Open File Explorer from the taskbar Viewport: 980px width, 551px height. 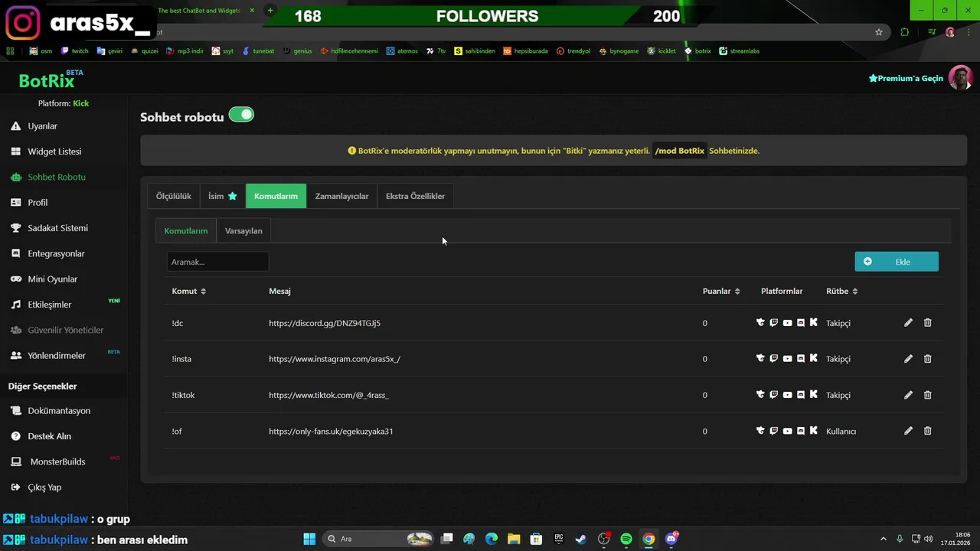(514, 539)
